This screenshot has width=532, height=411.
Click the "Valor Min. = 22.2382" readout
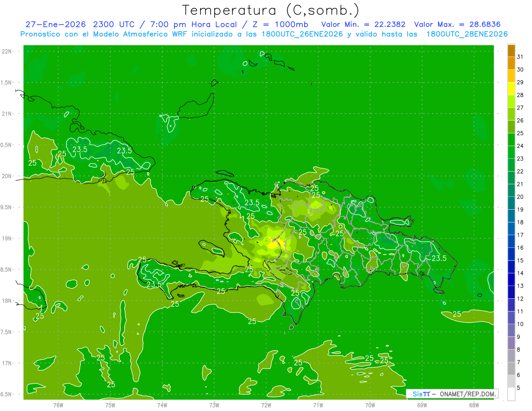click(363, 24)
